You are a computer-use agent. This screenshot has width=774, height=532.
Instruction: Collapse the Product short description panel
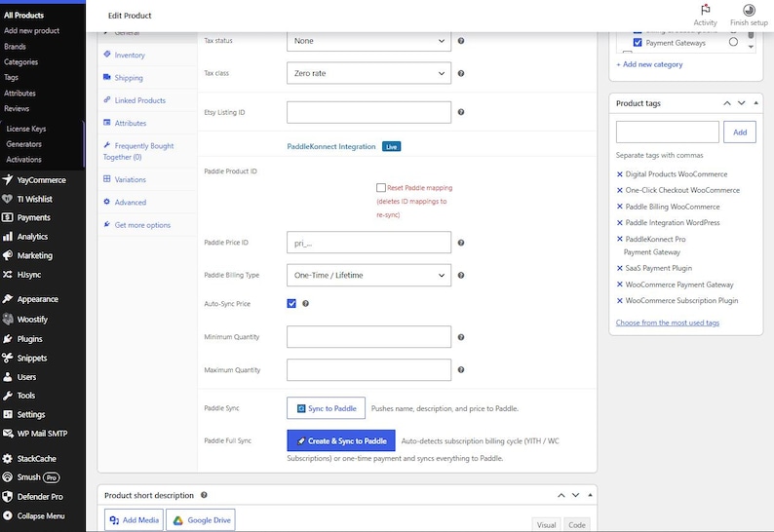590,495
